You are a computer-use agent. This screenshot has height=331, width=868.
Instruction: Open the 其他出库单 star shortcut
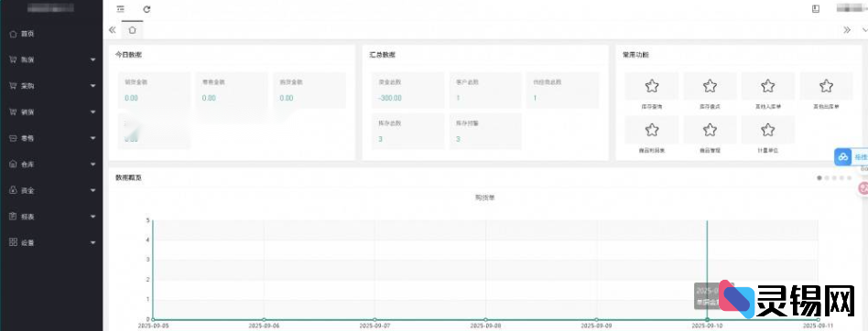point(826,86)
